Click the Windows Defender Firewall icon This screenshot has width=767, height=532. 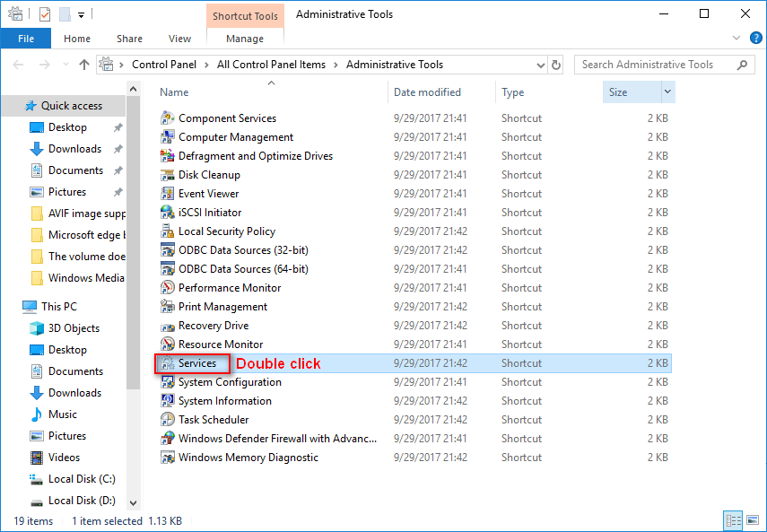click(x=167, y=439)
